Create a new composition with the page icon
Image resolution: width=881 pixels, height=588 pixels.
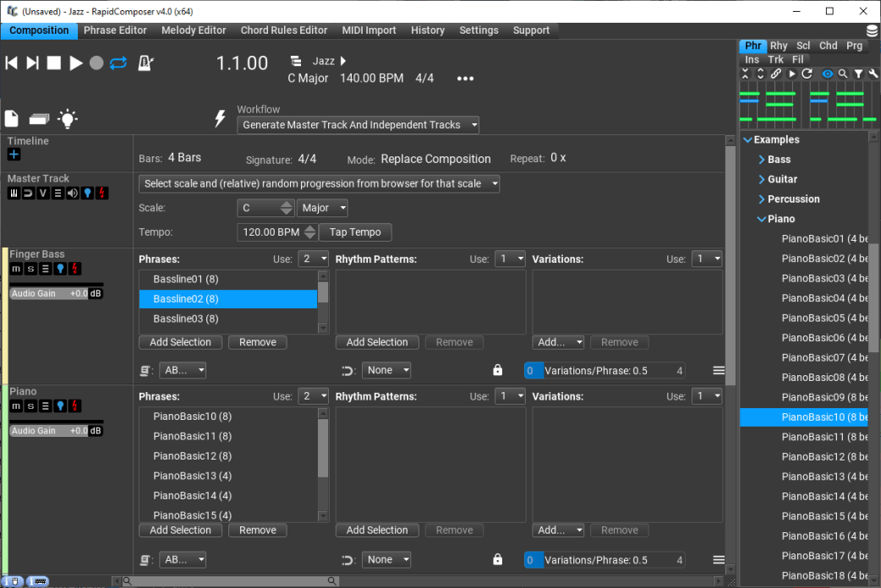tap(12, 118)
